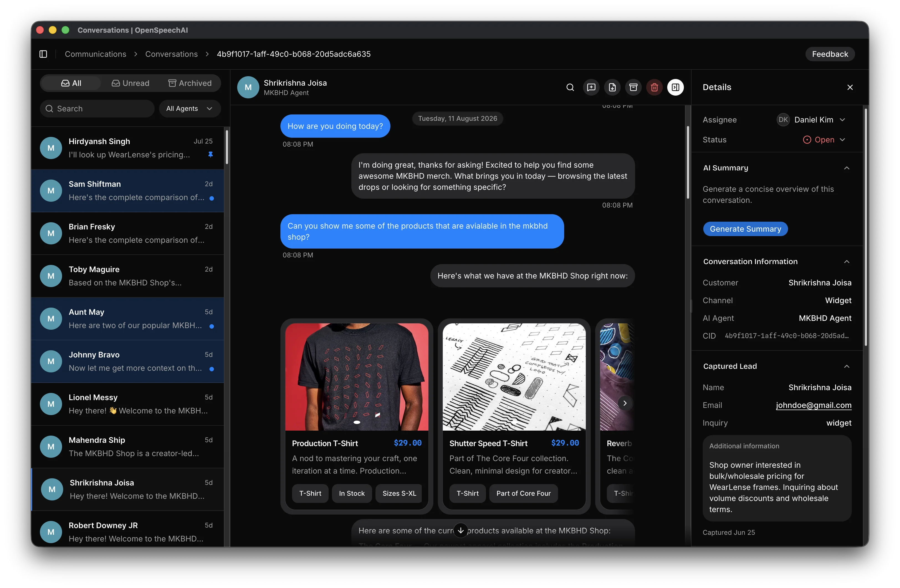
Task: Click the CID value text
Action: click(x=787, y=336)
